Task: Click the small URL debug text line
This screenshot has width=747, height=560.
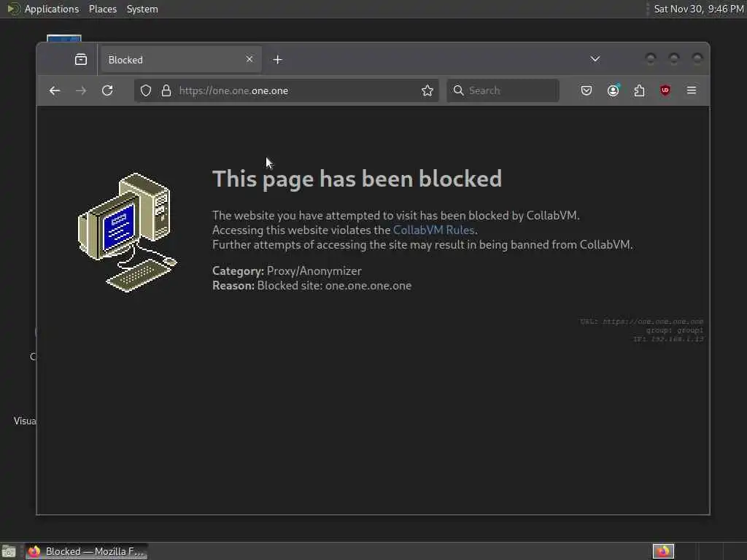Action: click(x=641, y=322)
